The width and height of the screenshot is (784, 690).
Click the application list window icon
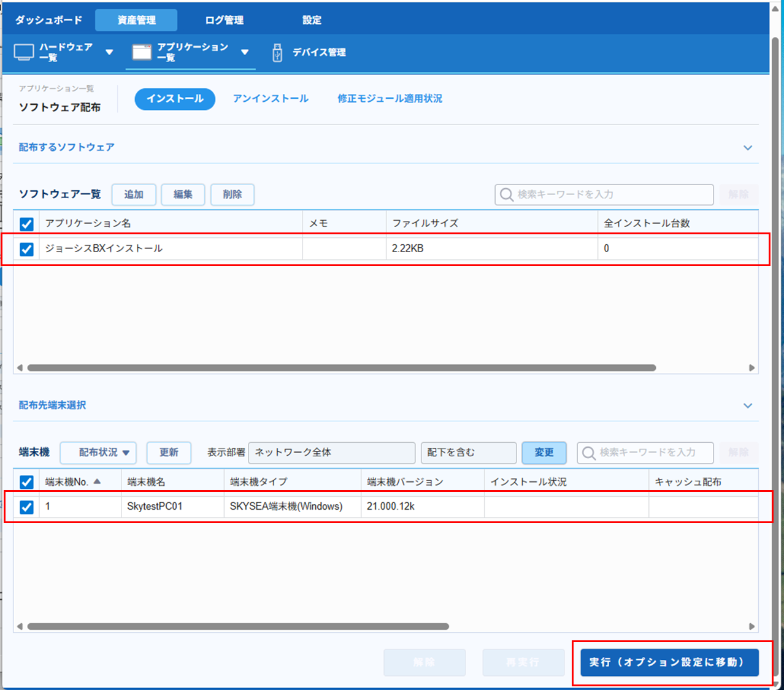pos(142,52)
